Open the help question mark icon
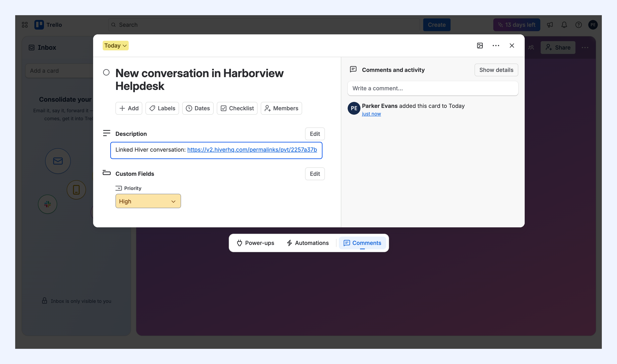The width and height of the screenshot is (617, 364). [x=578, y=25]
